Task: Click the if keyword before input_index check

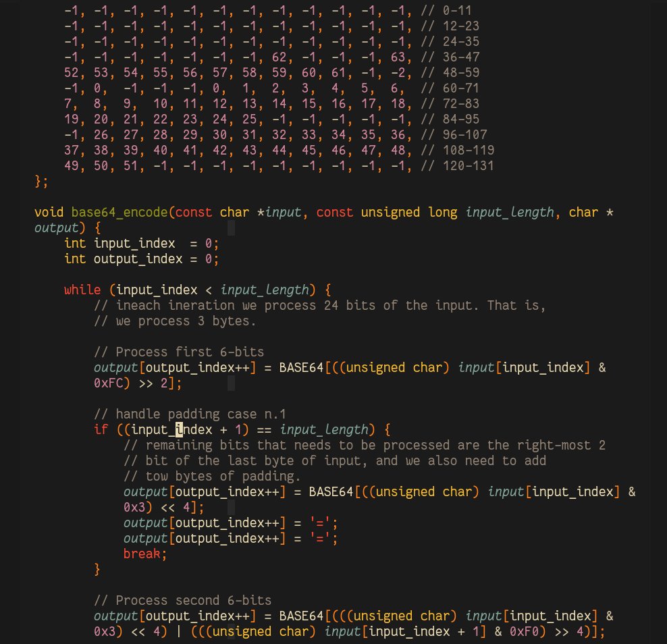Action: click(101, 429)
